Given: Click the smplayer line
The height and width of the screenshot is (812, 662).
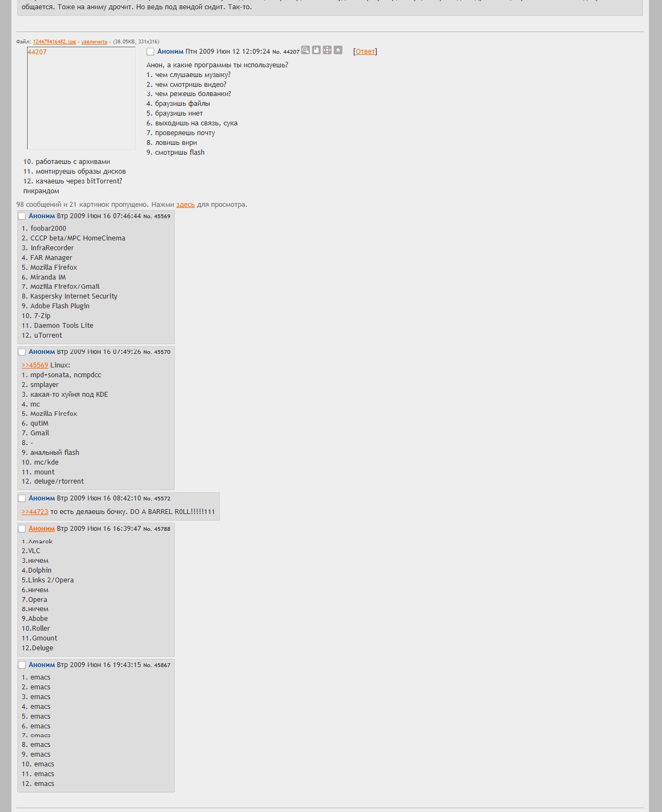Looking at the screenshot, I should click(x=40, y=385).
